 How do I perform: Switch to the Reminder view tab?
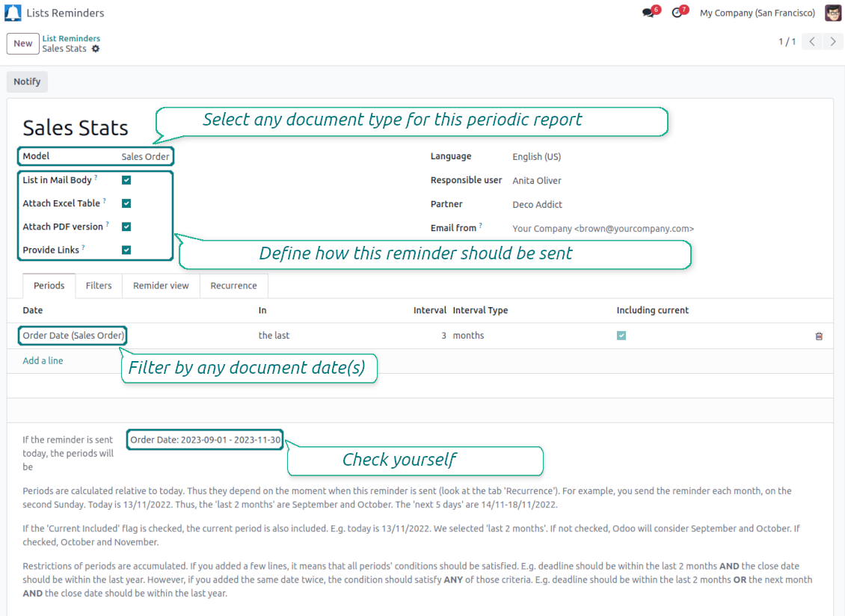click(161, 286)
